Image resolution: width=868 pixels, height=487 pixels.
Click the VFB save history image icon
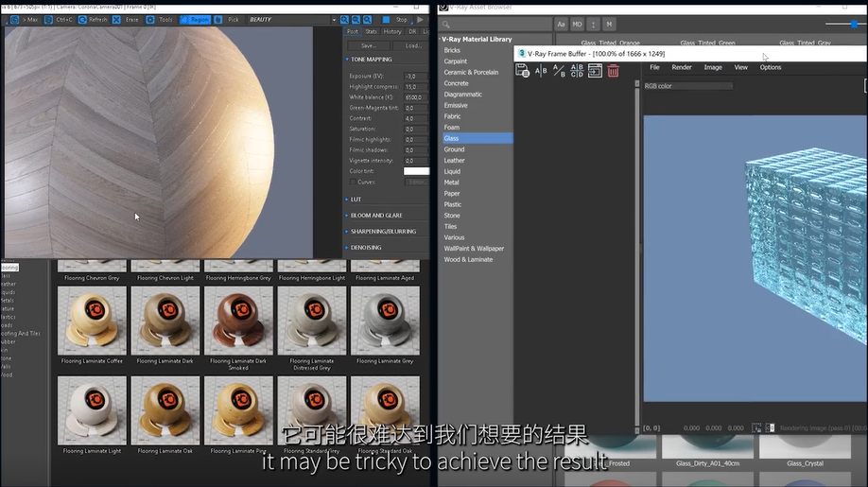pyautogui.click(x=522, y=71)
